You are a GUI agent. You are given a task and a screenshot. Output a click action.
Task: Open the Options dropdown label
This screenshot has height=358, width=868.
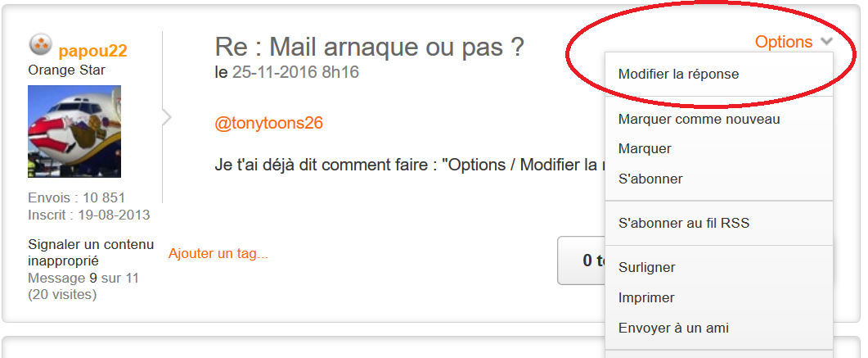(x=784, y=42)
